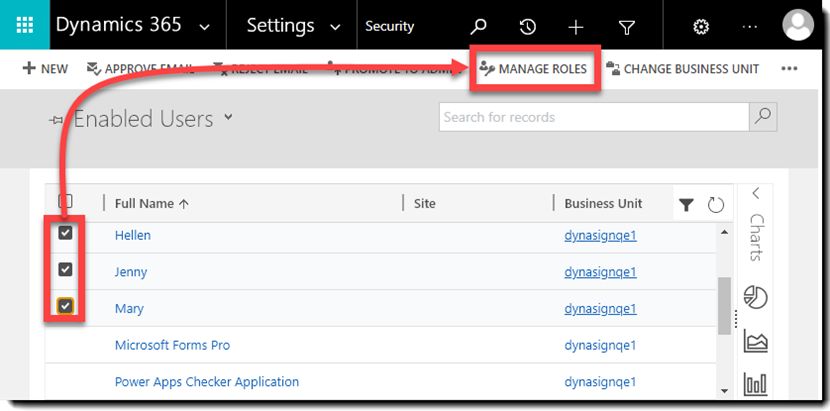
Task: Open the area chart icon
Action: [x=755, y=341]
